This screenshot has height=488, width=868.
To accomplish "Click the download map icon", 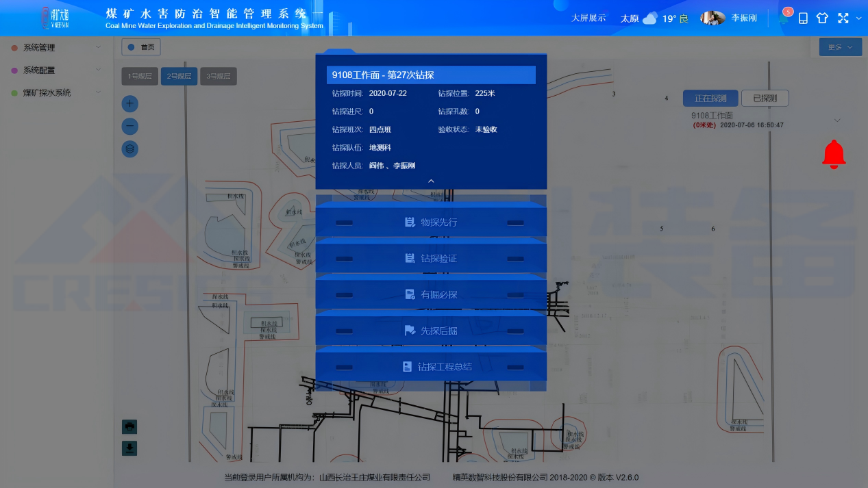I will [x=129, y=448].
